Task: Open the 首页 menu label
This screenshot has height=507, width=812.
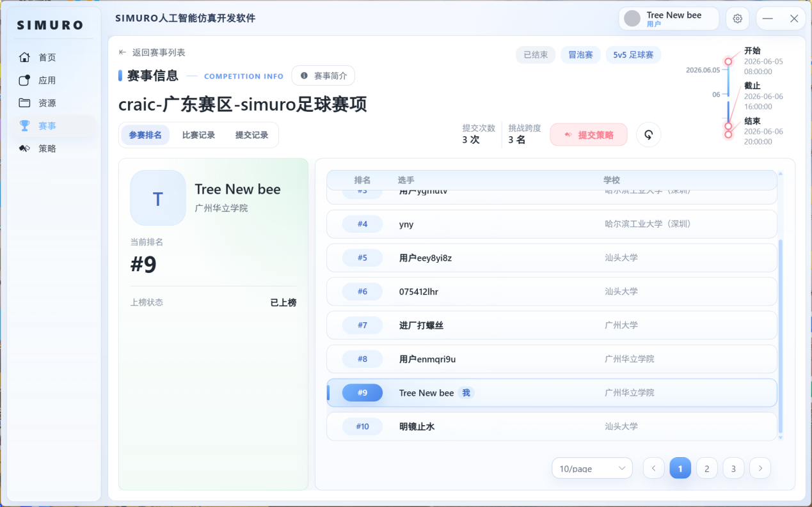Action: (x=47, y=58)
